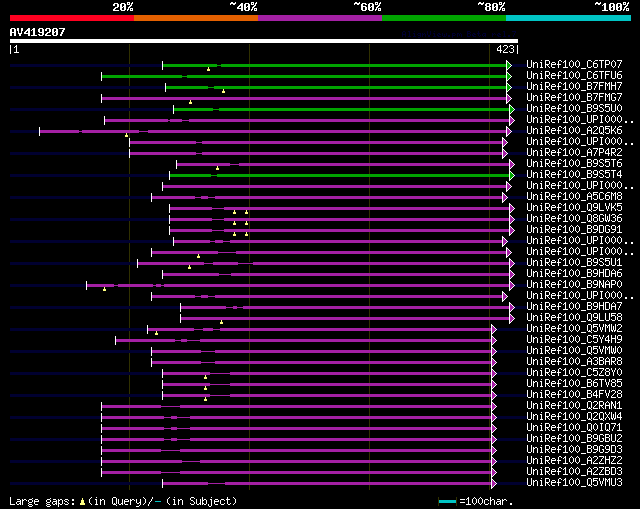Click the purple arrowhead ending the Q5VMU3 alignment
This screenshot has width=640, height=509.
494,484
